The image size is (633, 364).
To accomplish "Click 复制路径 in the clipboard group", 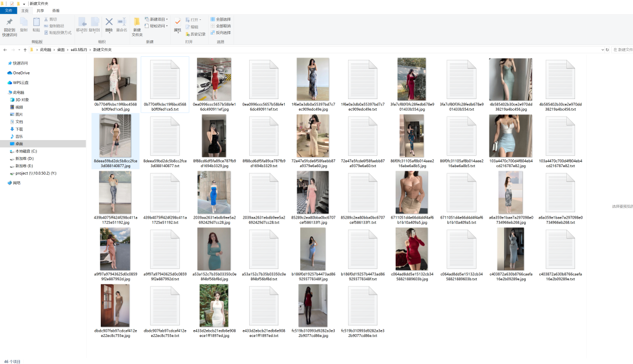I will (54, 26).
